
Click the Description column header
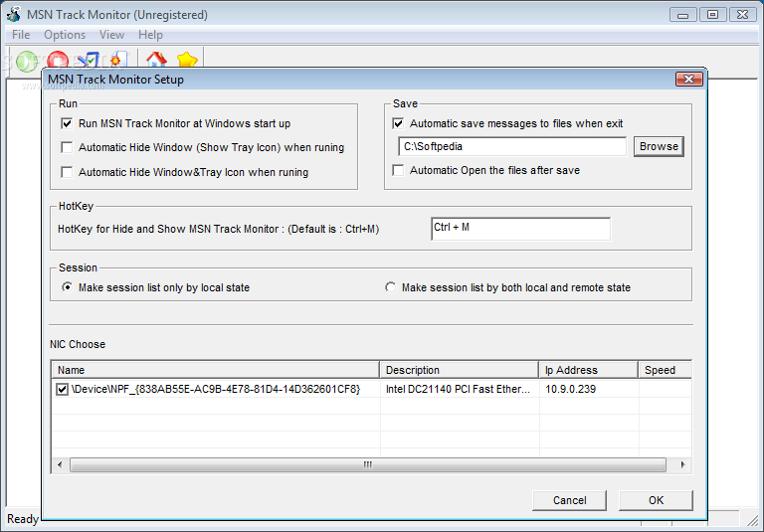[459, 370]
